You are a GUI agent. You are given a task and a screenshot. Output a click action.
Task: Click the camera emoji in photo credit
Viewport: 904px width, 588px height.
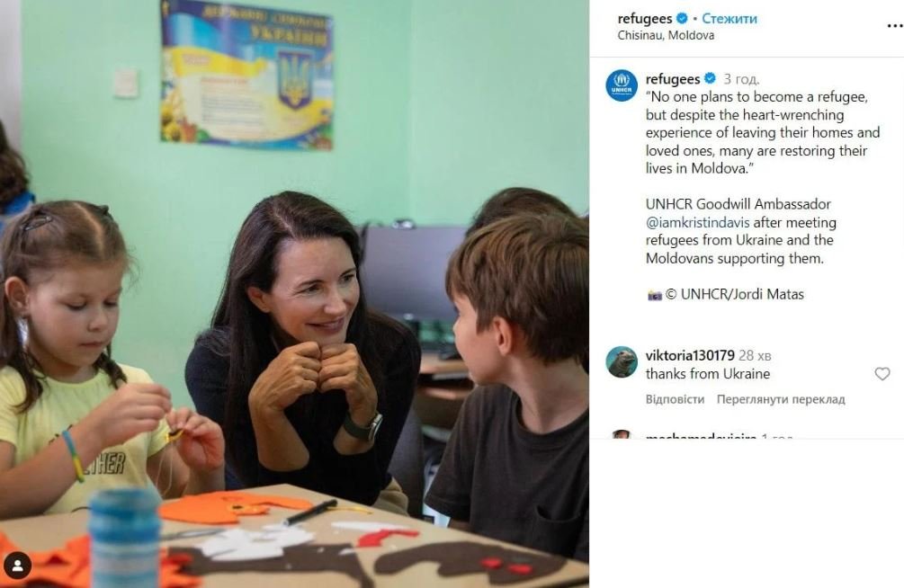[654, 295]
